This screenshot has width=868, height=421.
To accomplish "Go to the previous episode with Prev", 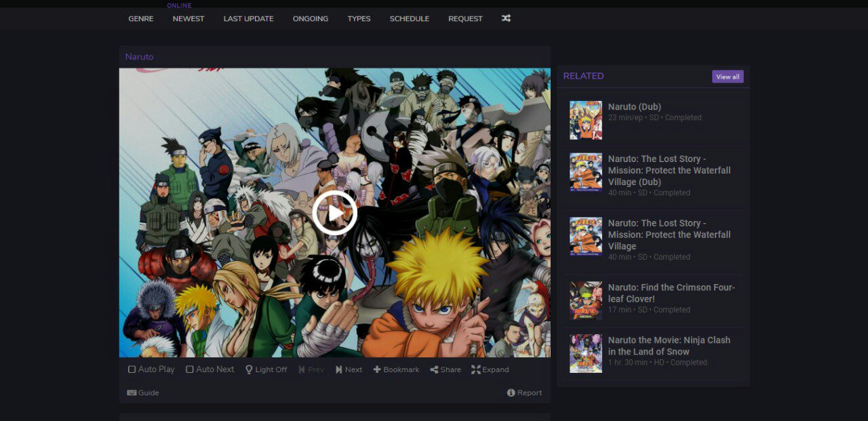I will point(311,369).
